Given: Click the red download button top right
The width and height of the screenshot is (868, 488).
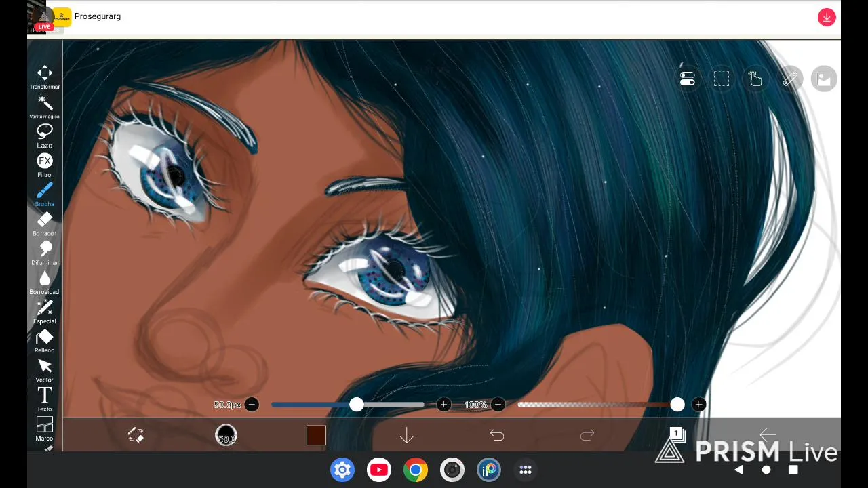Looking at the screenshot, I should pos(826,18).
